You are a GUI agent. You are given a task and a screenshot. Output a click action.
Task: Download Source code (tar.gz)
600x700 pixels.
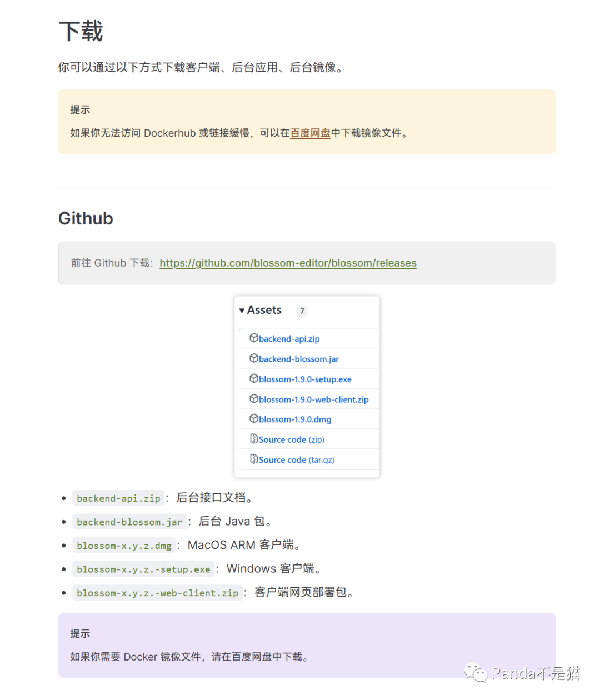pyautogui.click(x=297, y=459)
